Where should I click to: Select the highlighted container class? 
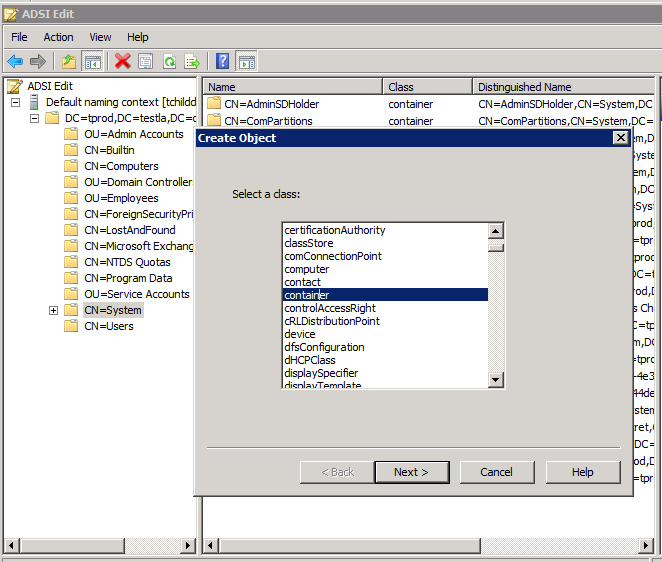click(x=385, y=295)
